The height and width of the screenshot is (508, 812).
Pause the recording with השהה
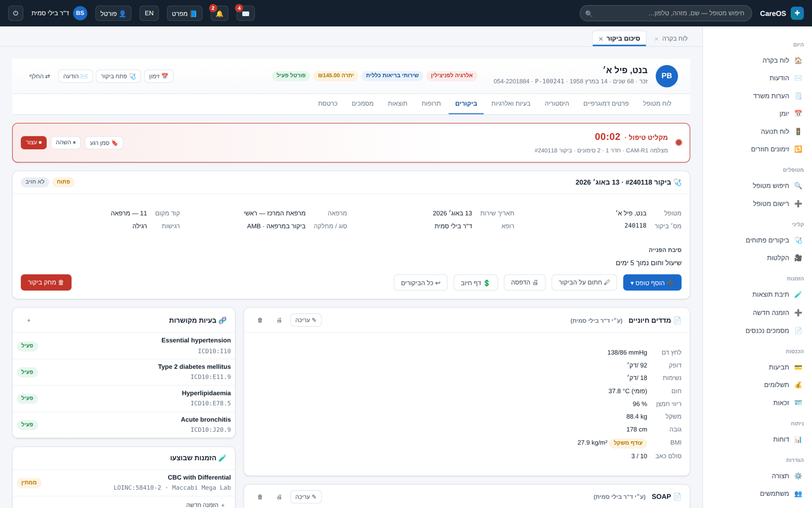point(66,143)
